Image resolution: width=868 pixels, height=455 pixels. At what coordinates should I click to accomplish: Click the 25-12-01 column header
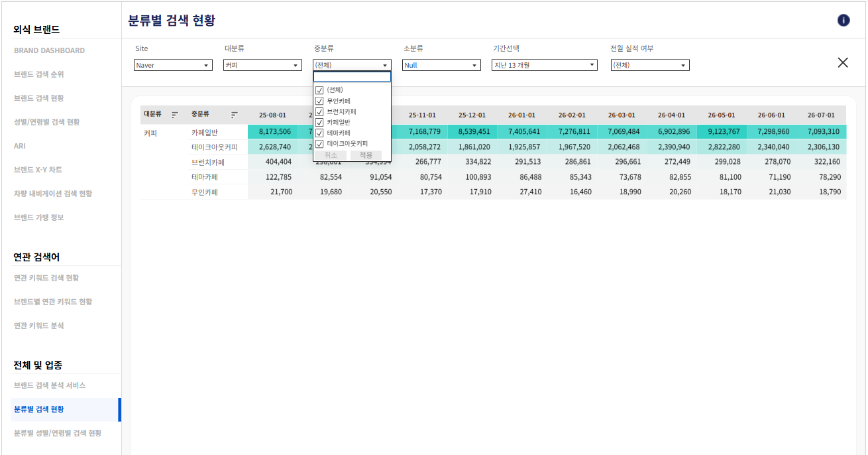pos(472,115)
